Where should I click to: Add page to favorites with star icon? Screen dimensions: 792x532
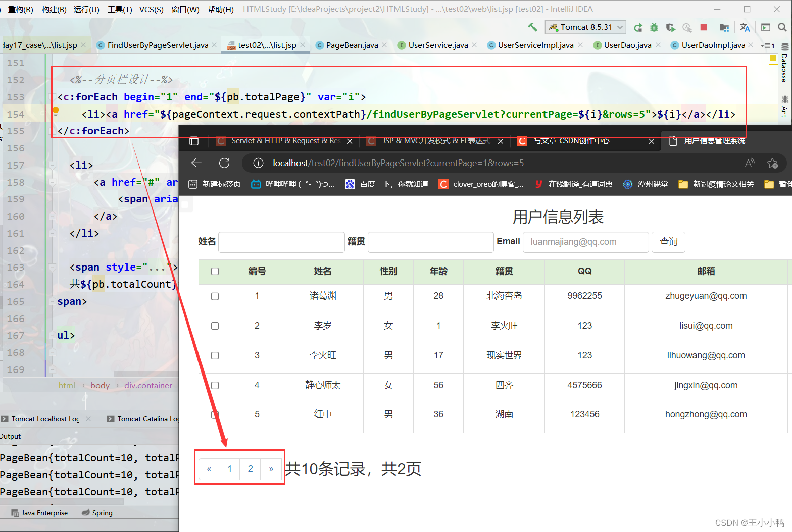[772, 163]
